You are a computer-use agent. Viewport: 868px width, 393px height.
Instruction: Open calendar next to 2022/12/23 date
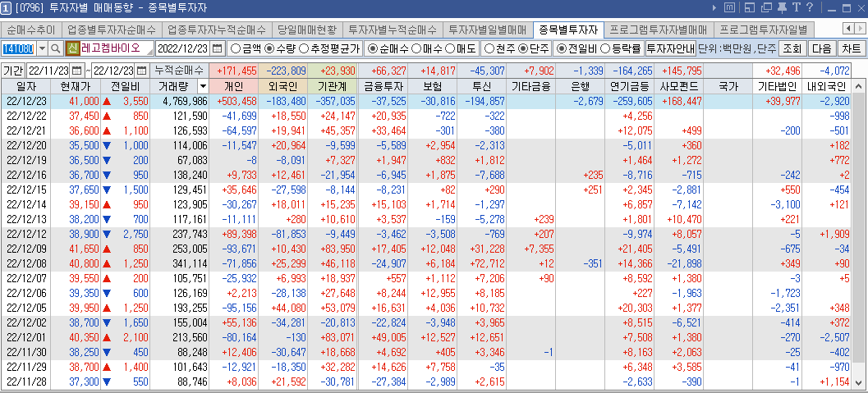coord(218,48)
